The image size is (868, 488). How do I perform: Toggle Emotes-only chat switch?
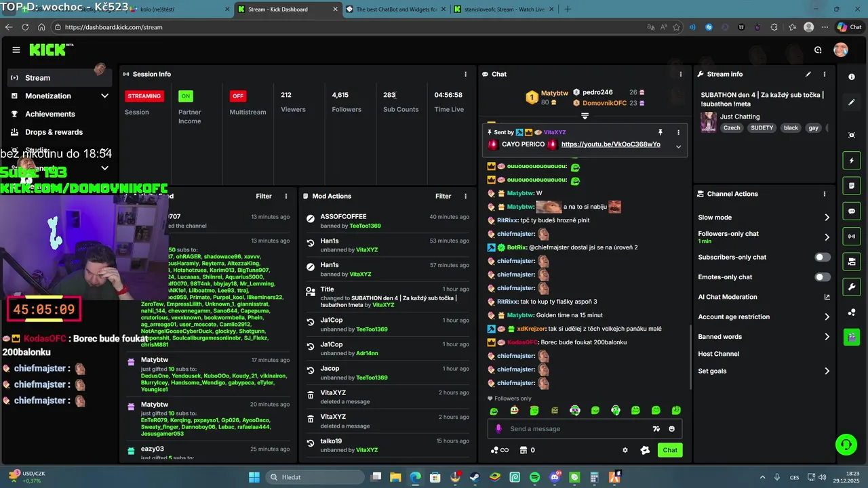coord(822,277)
